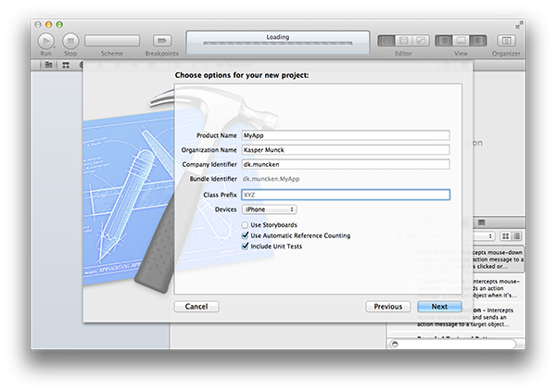Select the Standard editor button
Viewport: 556px width, 392px height.
[386, 41]
